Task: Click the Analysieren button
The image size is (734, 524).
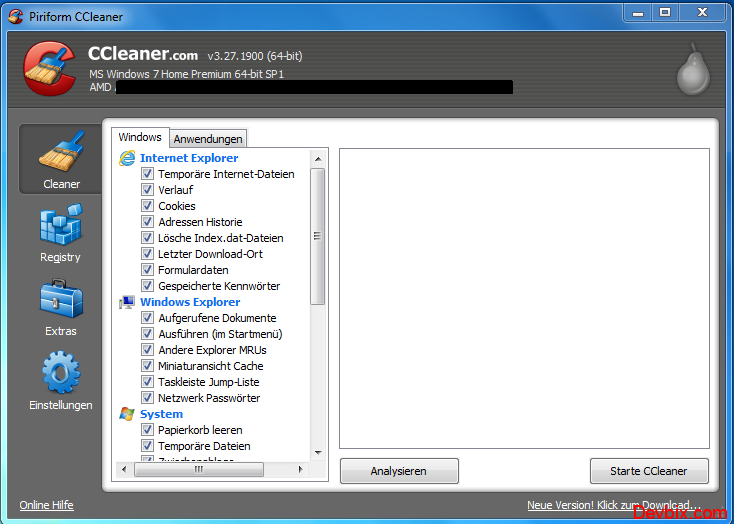Action: tap(399, 471)
